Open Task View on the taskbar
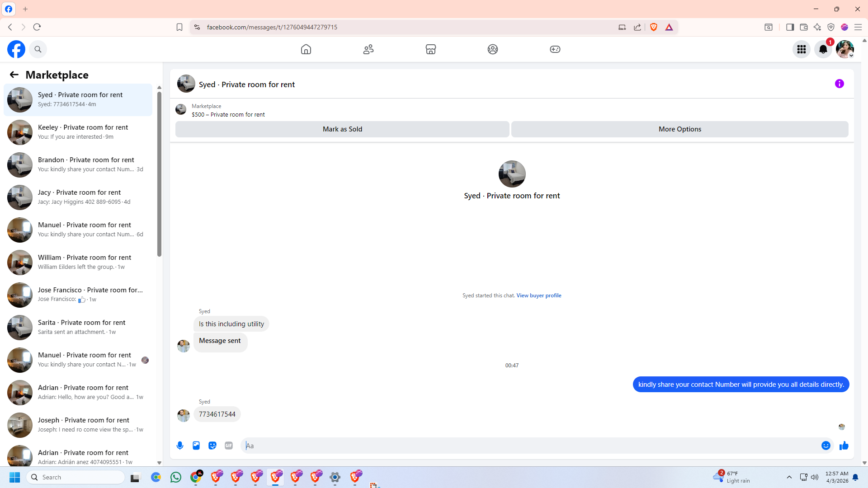The width and height of the screenshot is (868, 488). click(x=136, y=477)
